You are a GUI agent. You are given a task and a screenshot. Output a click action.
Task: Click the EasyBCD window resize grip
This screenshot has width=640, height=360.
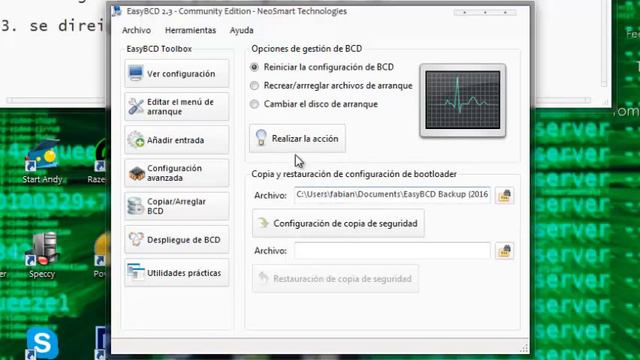tap(524, 348)
